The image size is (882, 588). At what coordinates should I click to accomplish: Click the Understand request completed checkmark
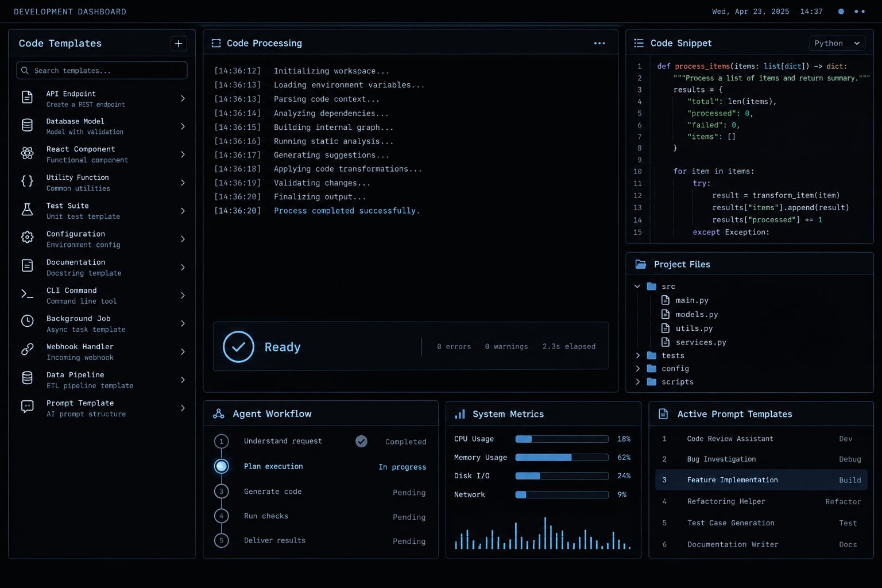tap(361, 441)
